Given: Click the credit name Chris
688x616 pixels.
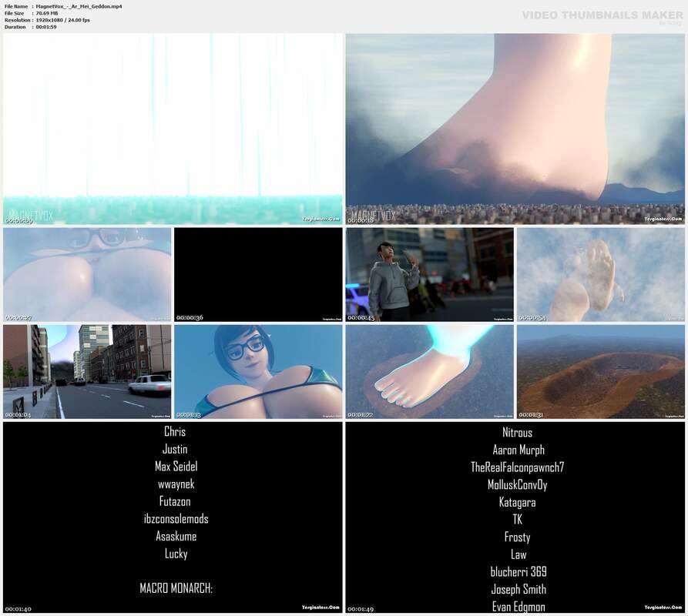Looking at the screenshot, I should 175,431.
